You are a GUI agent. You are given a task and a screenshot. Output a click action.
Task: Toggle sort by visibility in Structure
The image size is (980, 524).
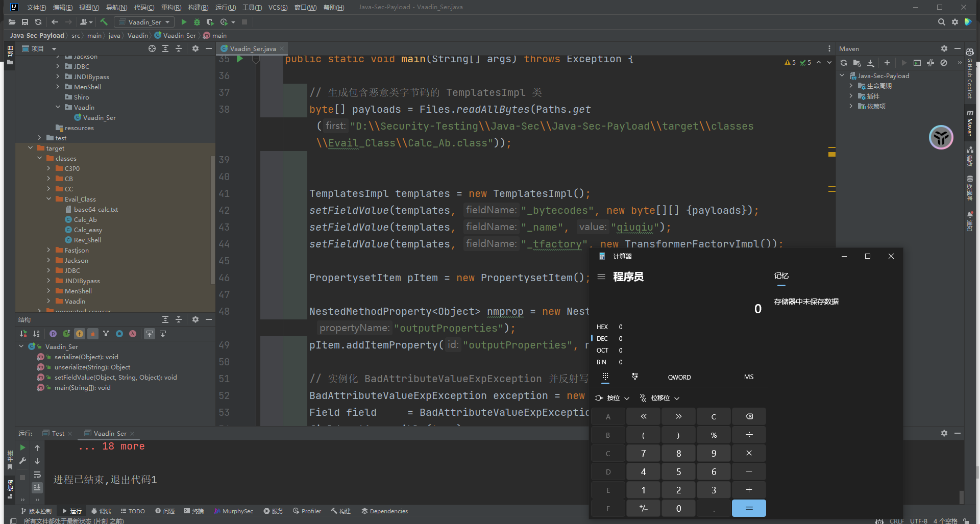click(23, 334)
